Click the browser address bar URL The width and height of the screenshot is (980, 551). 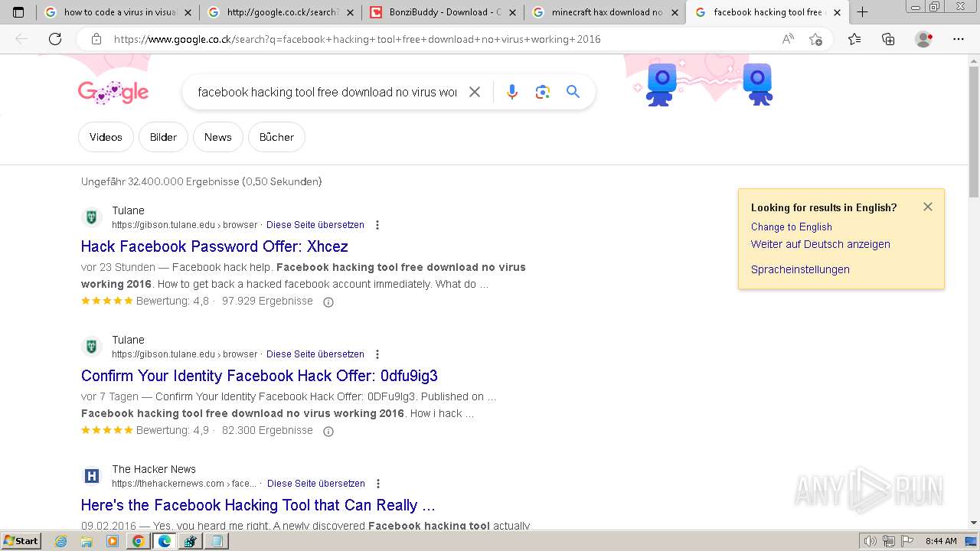pos(357,39)
